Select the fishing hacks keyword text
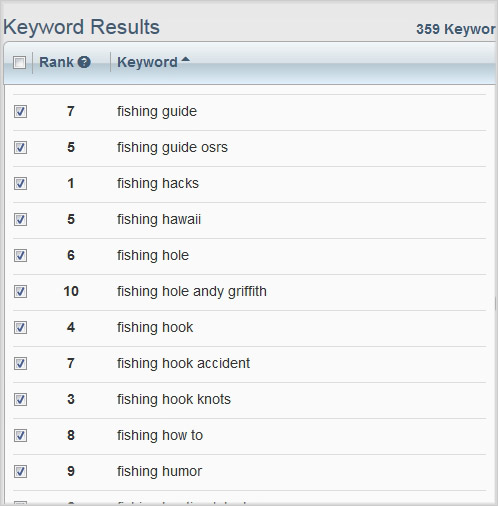498x506 pixels. [158, 183]
